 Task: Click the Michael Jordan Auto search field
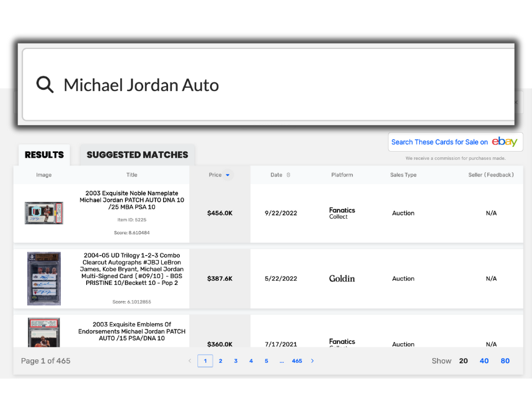[x=268, y=84]
